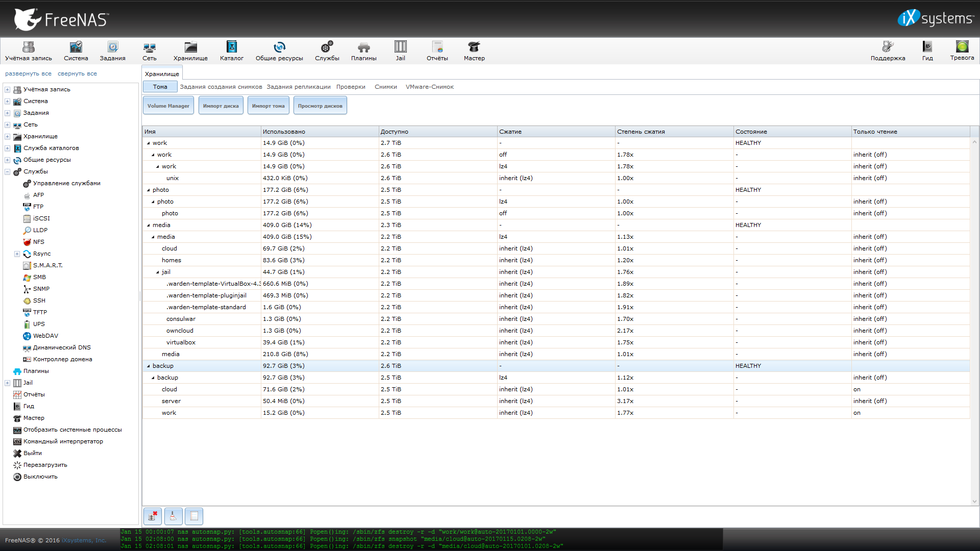The image size is (980, 551).
Task: Select the owncloud dataset row
Action: 556,331
